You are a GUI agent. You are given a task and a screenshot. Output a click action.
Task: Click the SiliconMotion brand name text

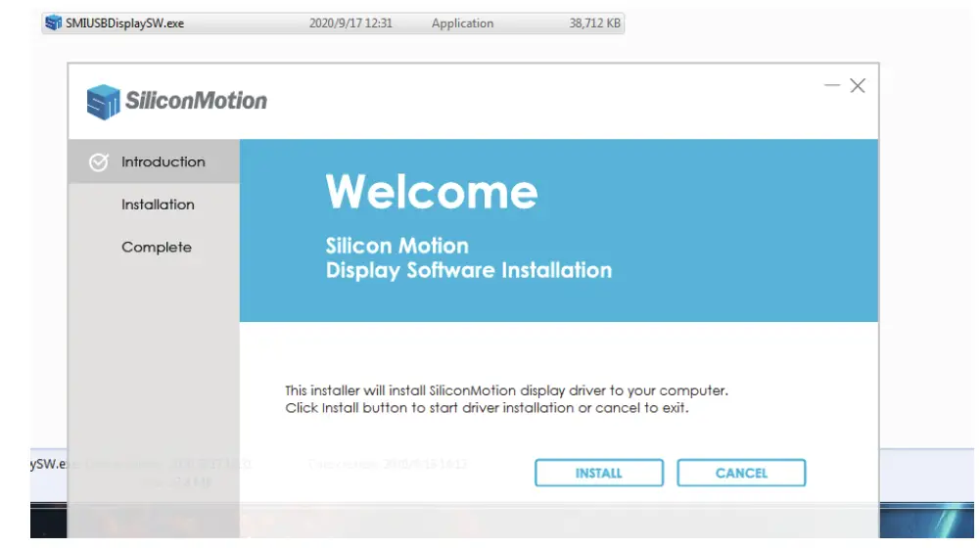tap(196, 101)
